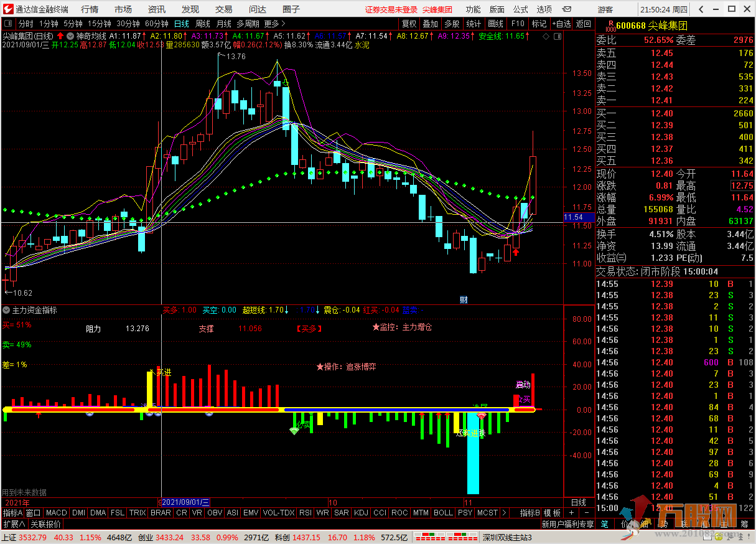
Task: Click the second network signal indicator in status bar
Action: point(462,537)
